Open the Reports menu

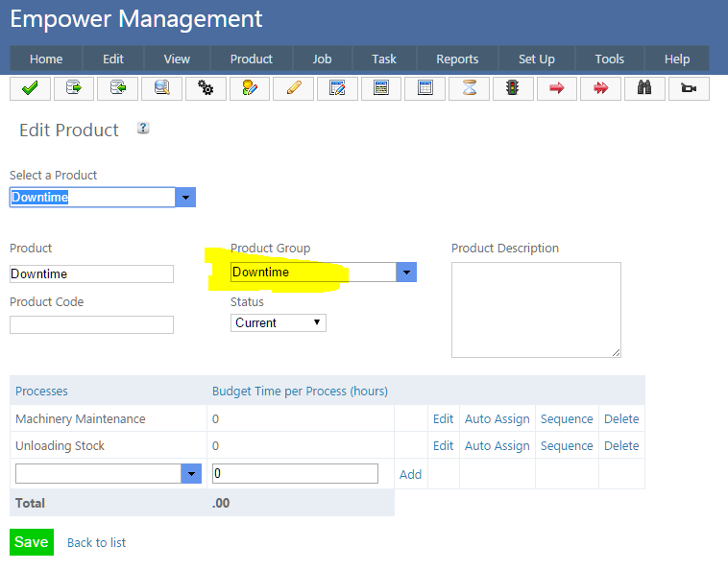point(457,59)
